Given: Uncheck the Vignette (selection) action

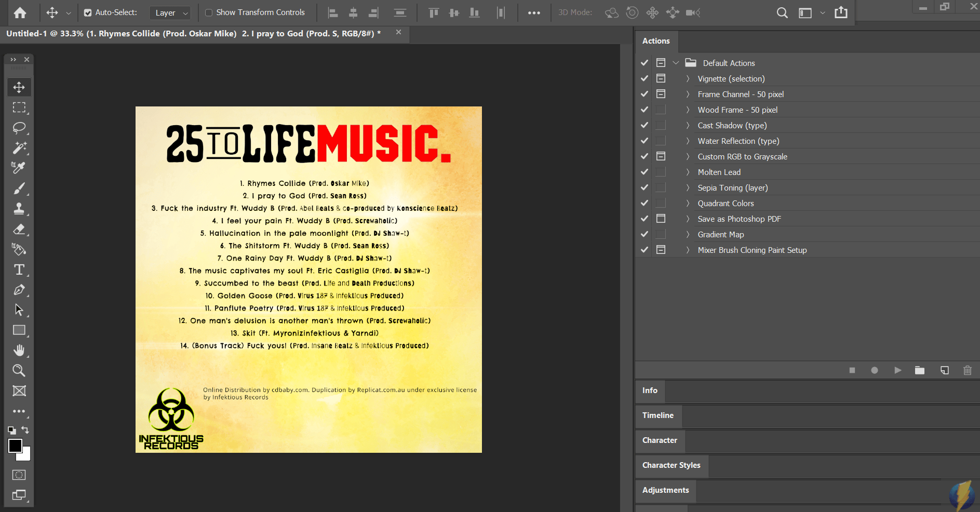Looking at the screenshot, I should point(644,78).
